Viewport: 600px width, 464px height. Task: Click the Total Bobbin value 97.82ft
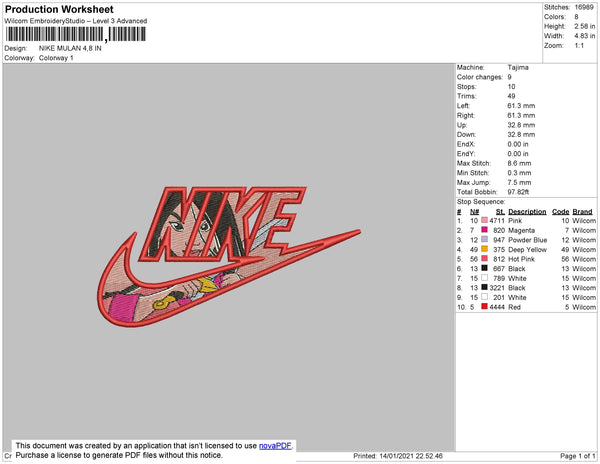[518, 192]
